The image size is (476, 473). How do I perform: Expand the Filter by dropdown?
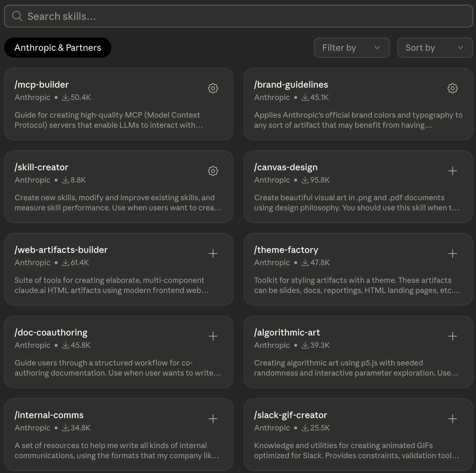(x=352, y=48)
